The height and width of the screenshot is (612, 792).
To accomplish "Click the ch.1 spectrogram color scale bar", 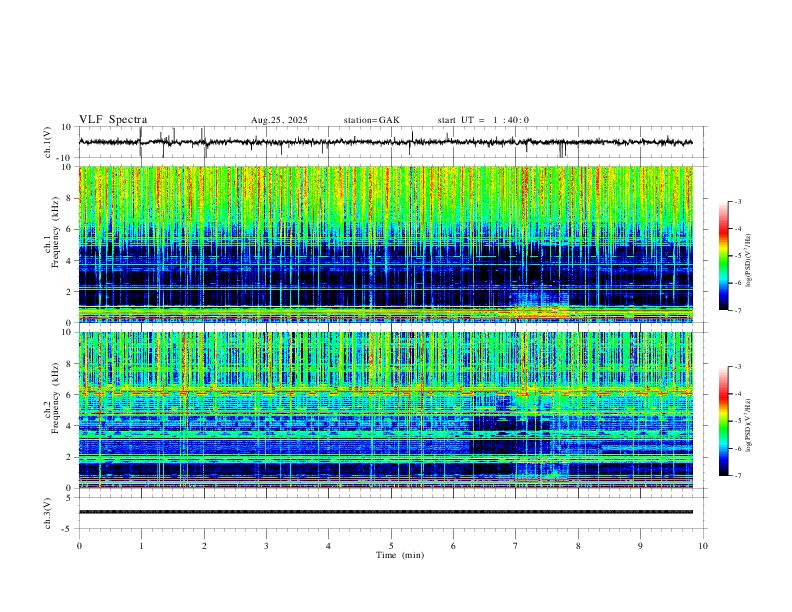I will (724, 256).
